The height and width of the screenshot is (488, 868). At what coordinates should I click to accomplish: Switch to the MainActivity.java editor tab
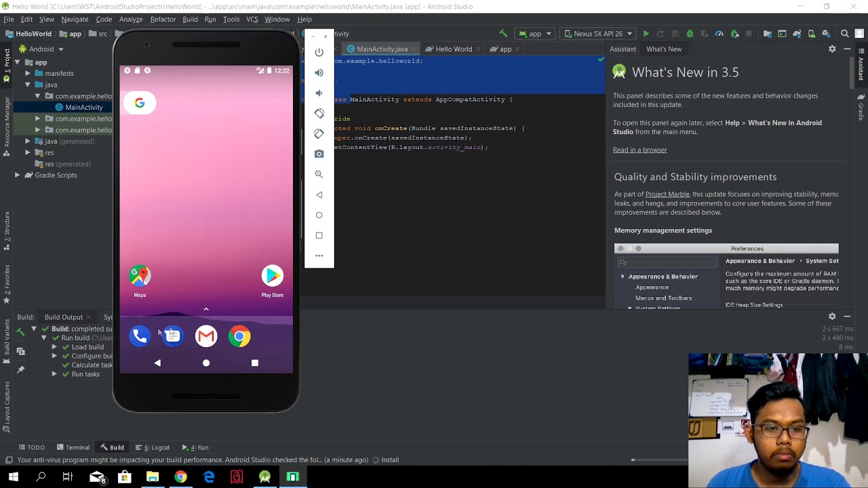382,49
